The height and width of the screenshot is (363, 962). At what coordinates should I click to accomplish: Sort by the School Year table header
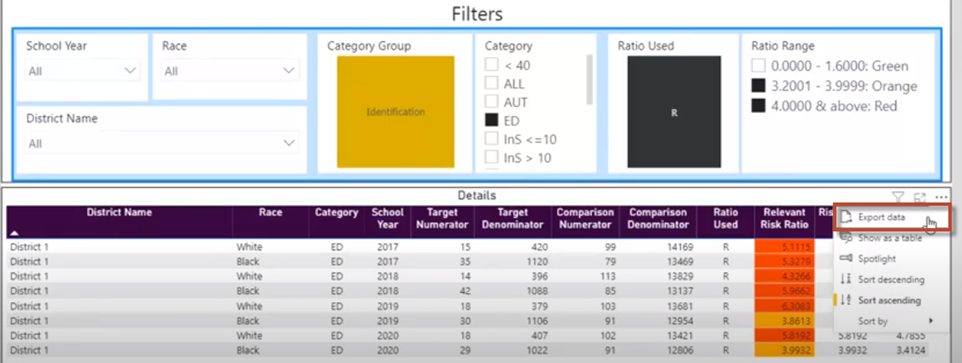(388, 221)
